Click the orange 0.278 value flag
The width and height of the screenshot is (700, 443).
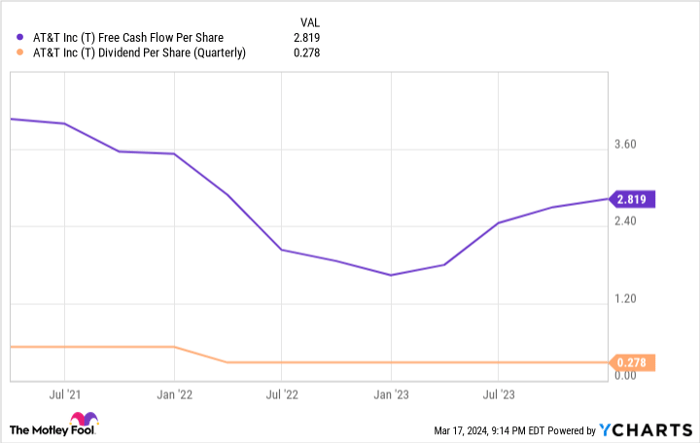point(632,363)
